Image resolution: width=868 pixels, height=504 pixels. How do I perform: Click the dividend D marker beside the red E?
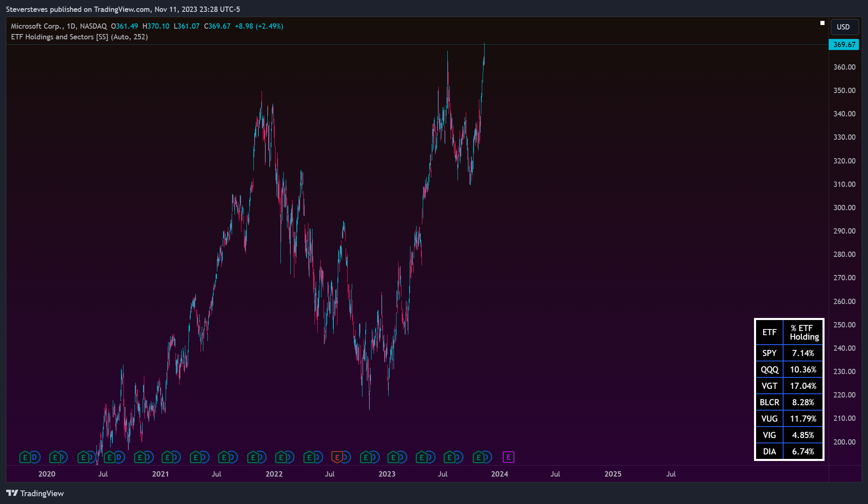point(346,457)
